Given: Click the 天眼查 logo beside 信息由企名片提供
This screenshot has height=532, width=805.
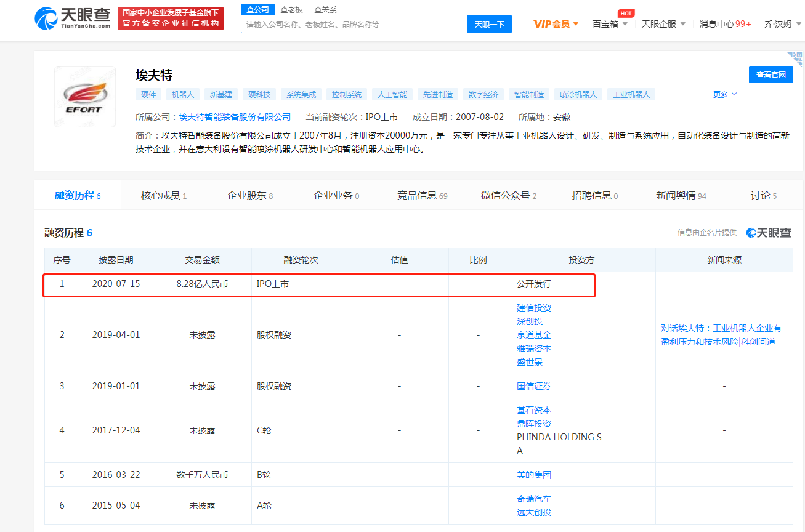Looking at the screenshot, I should (769, 233).
